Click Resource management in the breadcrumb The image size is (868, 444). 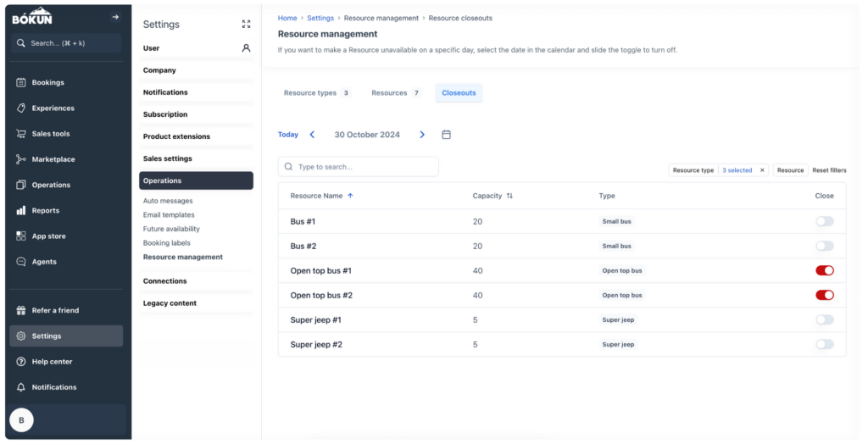pos(381,19)
